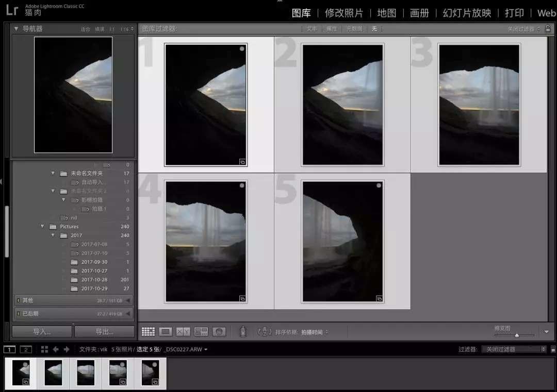The width and height of the screenshot is (557, 392).
Task: Open Survey view icon
Action: [x=201, y=332]
